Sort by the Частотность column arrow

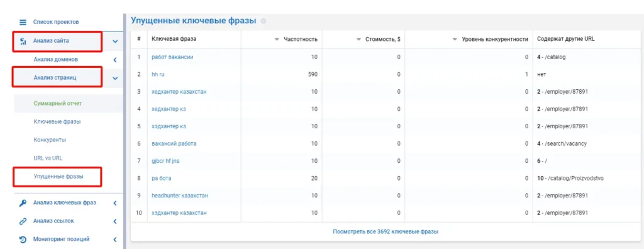[277, 40]
